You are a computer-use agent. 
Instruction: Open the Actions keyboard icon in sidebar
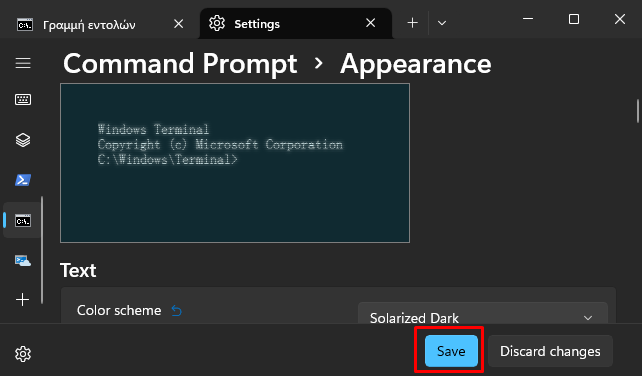point(23,100)
